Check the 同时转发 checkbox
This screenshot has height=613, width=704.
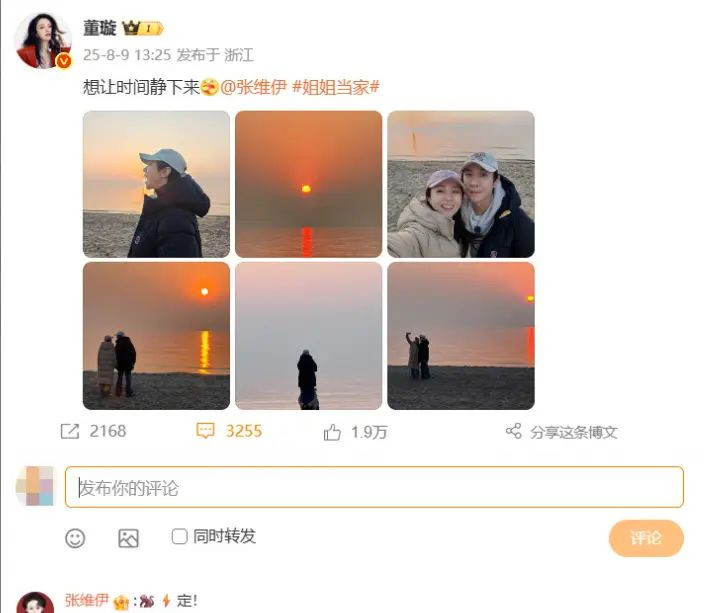tap(179, 536)
